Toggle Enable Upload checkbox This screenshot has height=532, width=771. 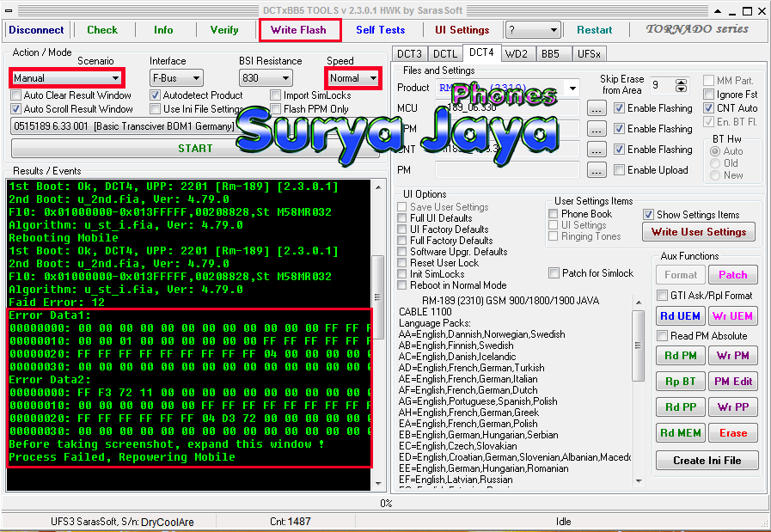click(x=620, y=170)
